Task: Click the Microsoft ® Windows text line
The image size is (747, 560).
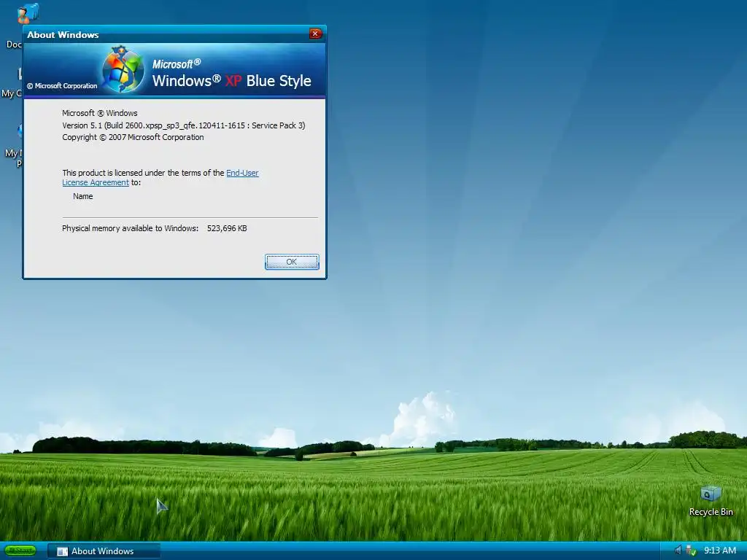Action: click(x=99, y=113)
